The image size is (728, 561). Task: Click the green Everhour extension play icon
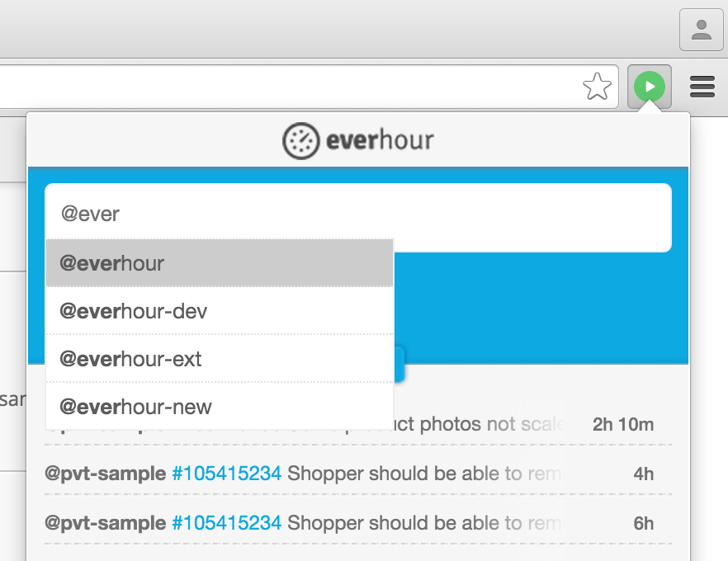[649, 87]
